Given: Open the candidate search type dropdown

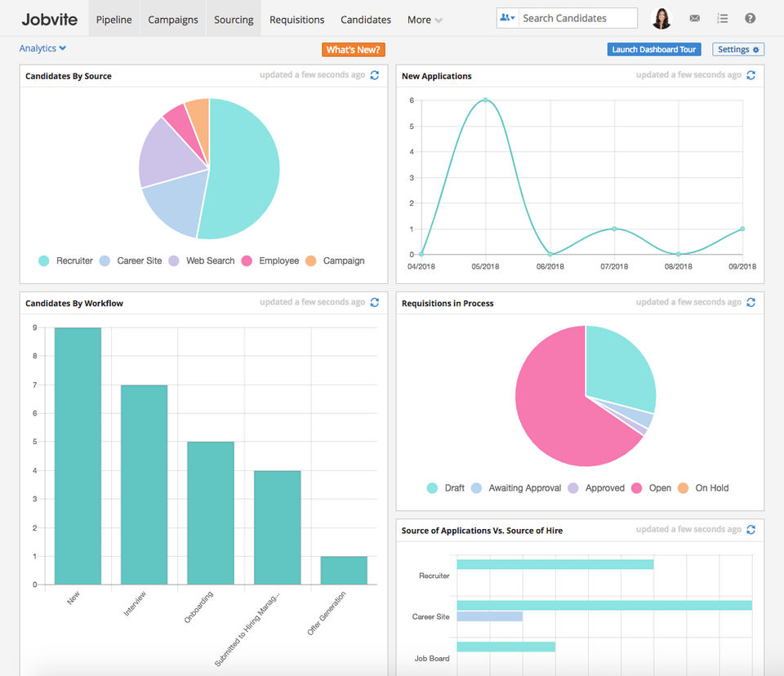Looking at the screenshot, I should click(507, 18).
